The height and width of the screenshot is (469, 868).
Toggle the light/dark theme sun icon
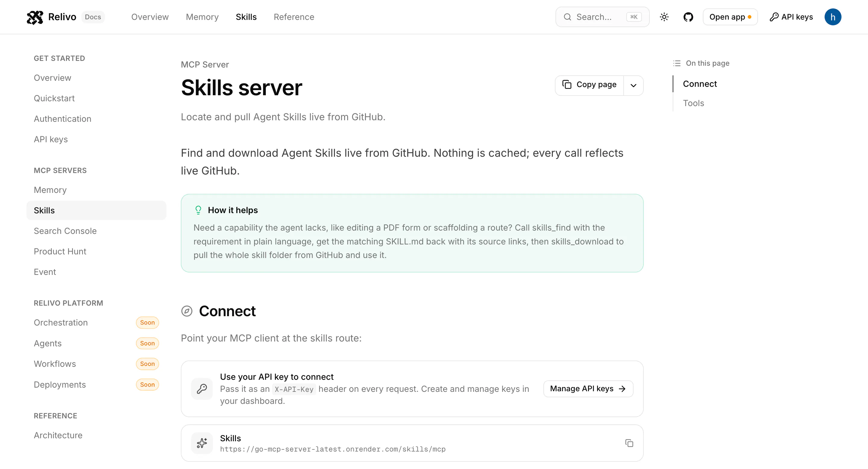(x=664, y=17)
